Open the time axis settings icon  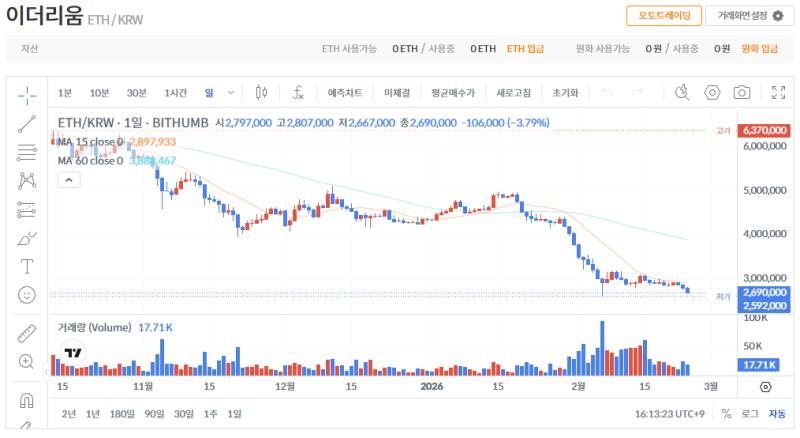pyautogui.click(x=766, y=387)
